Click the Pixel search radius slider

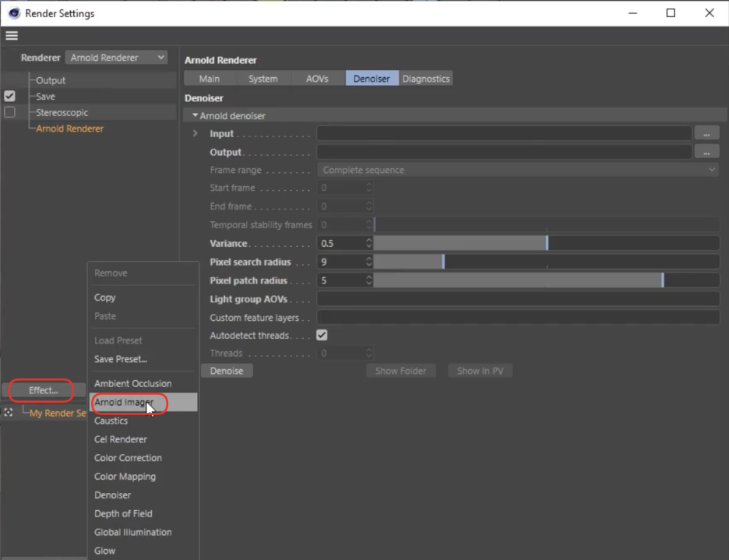(x=547, y=262)
